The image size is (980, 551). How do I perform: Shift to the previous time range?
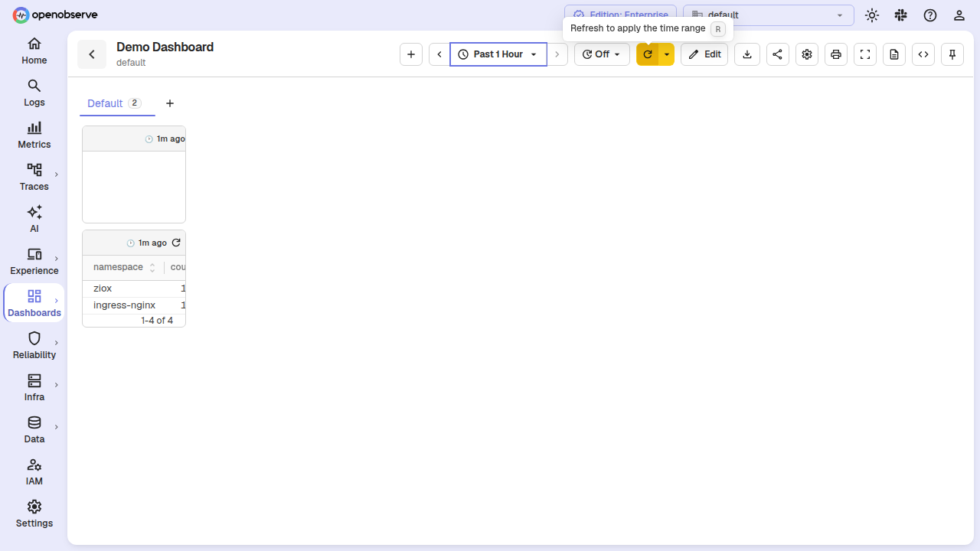[x=439, y=54]
